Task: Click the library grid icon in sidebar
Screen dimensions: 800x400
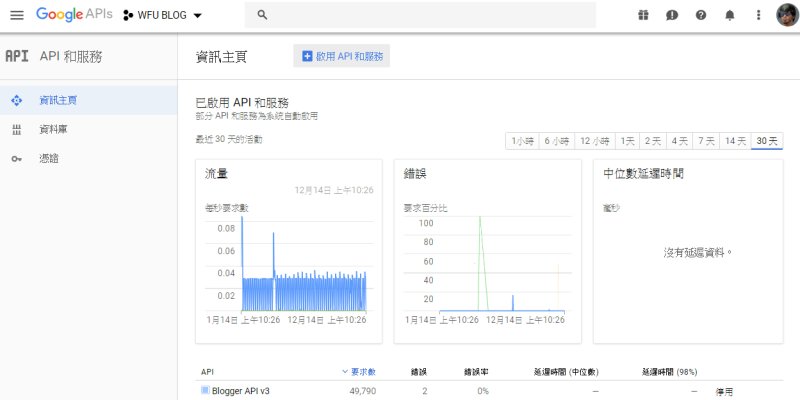Action: pos(16,130)
